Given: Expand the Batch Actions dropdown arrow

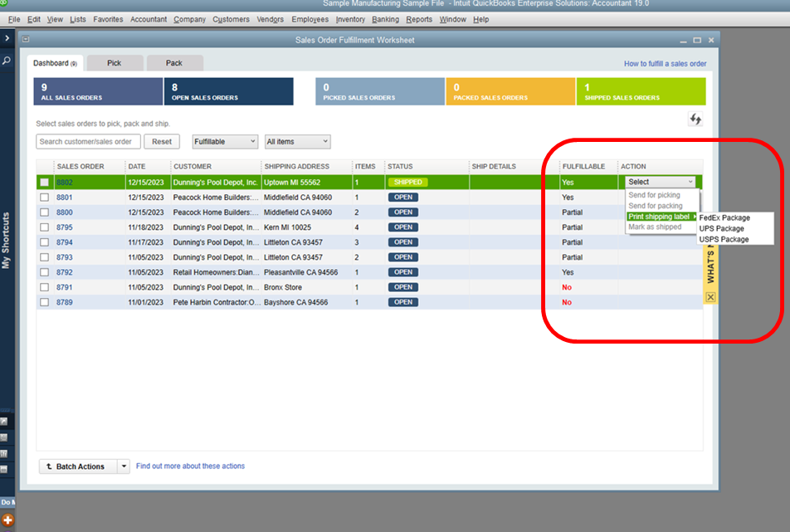Looking at the screenshot, I should (x=124, y=466).
